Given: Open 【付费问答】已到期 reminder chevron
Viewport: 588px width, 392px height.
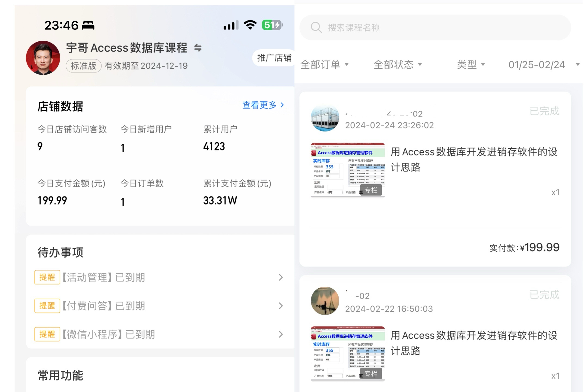Looking at the screenshot, I should tap(281, 306).
